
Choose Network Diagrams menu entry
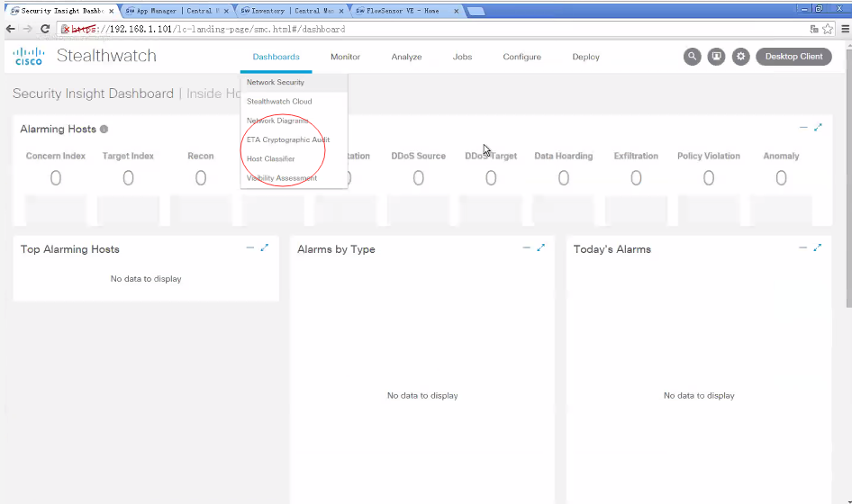[294, 121]
